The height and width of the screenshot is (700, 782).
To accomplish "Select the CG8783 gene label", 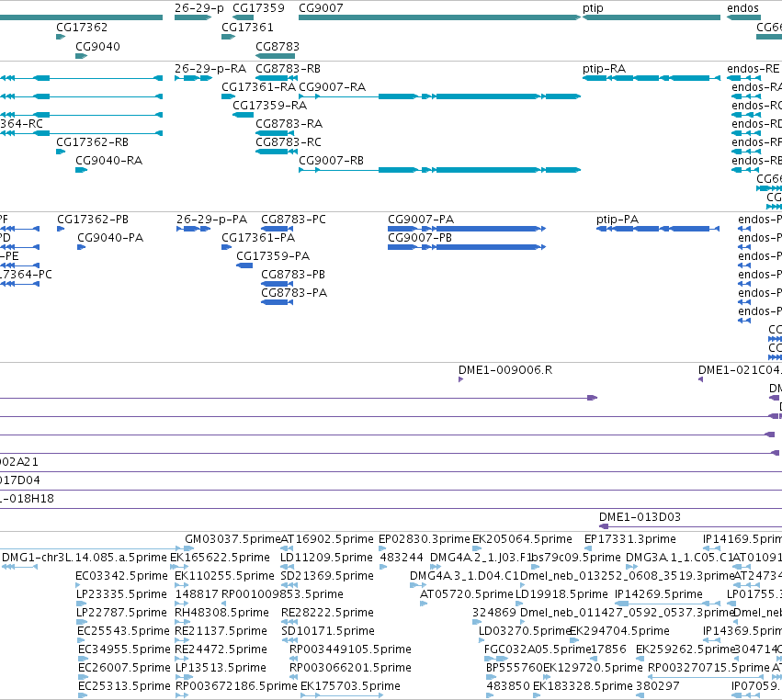I will click(x=278, y=46).
